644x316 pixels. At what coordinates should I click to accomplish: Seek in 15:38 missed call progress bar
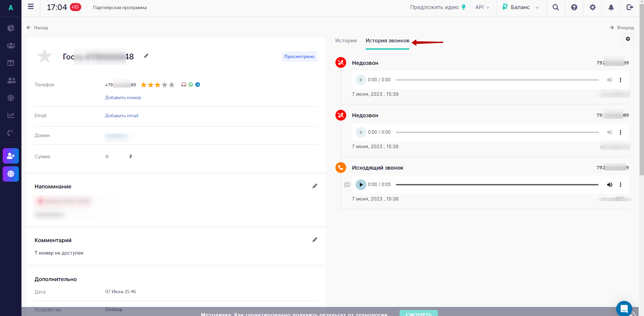click(x=497, y=132)
